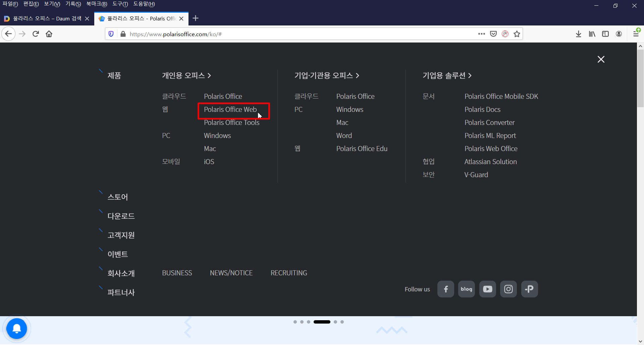This screenshot has width=644, height=345.
Task: Open the Polaris Office Tools link
Action: pos(232,123)
